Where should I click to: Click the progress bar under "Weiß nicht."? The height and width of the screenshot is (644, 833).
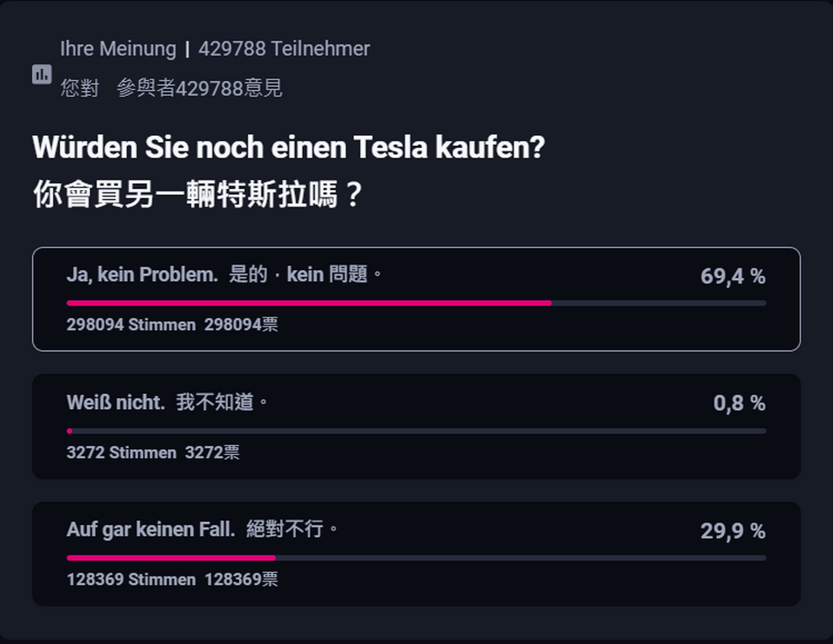[x=416, y=432]
